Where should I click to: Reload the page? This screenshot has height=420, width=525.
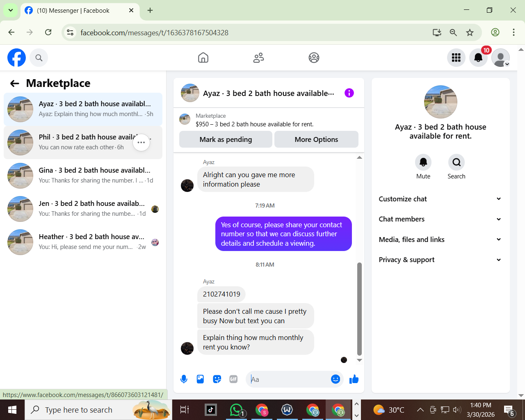click(x=48, y=32)
